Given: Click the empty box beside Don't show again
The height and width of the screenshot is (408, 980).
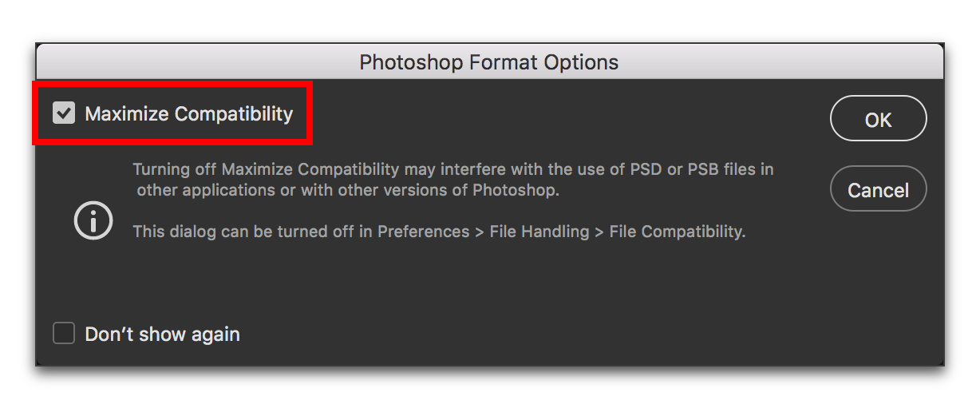Looking at the screenshot, I should [x=64, y=333].
